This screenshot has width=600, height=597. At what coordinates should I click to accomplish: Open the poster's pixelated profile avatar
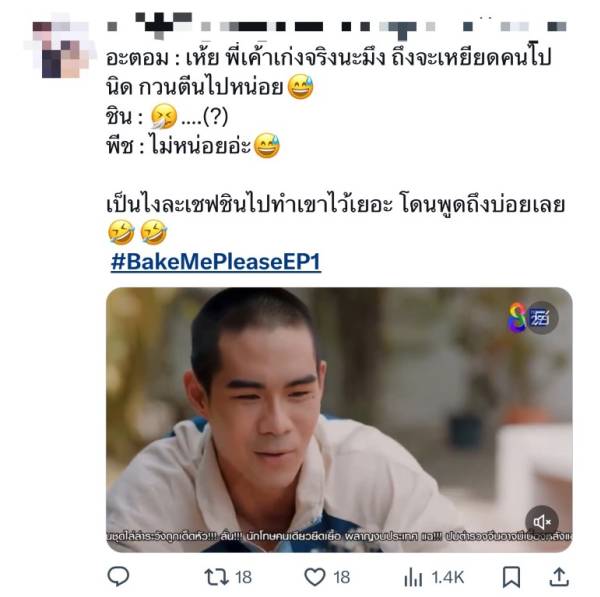(60, 46)
